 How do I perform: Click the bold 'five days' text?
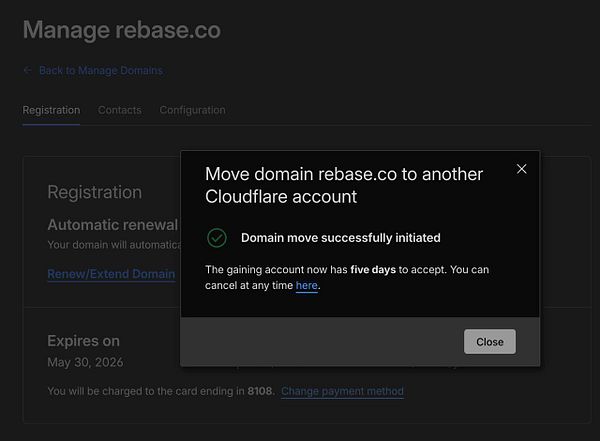coord(373,270)
